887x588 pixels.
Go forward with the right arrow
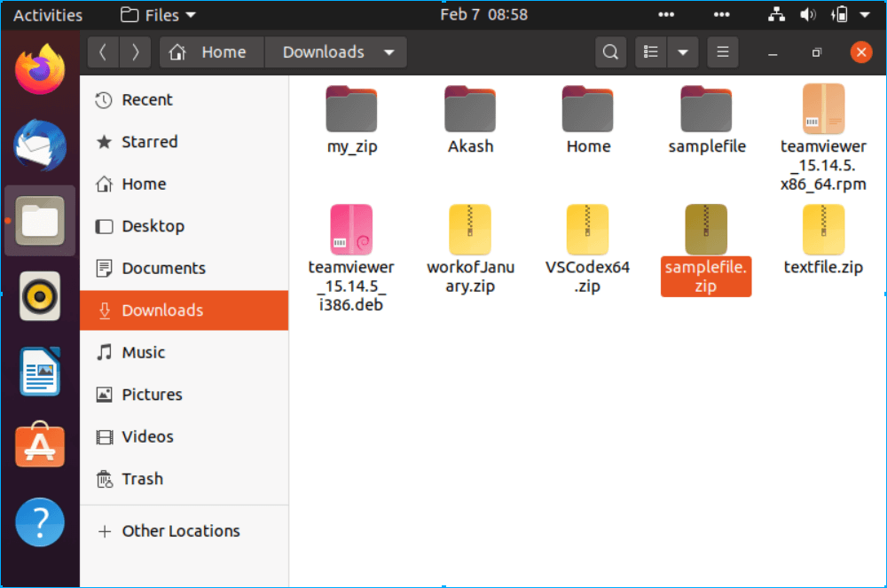[135, 52]
